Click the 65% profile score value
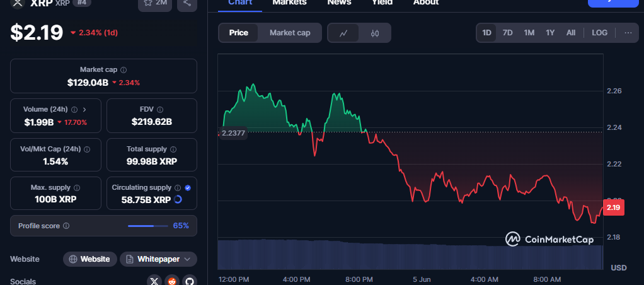 pyautogui.click(x=181, y=226)
